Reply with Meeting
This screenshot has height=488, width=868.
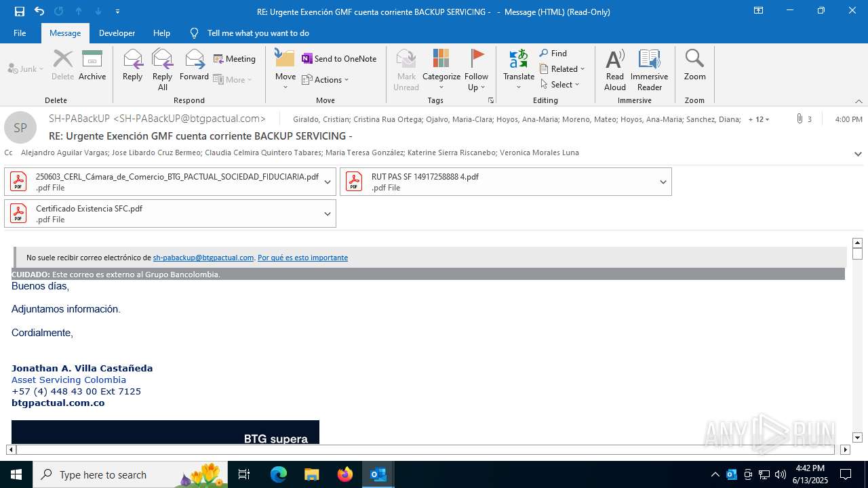[235, 59]
